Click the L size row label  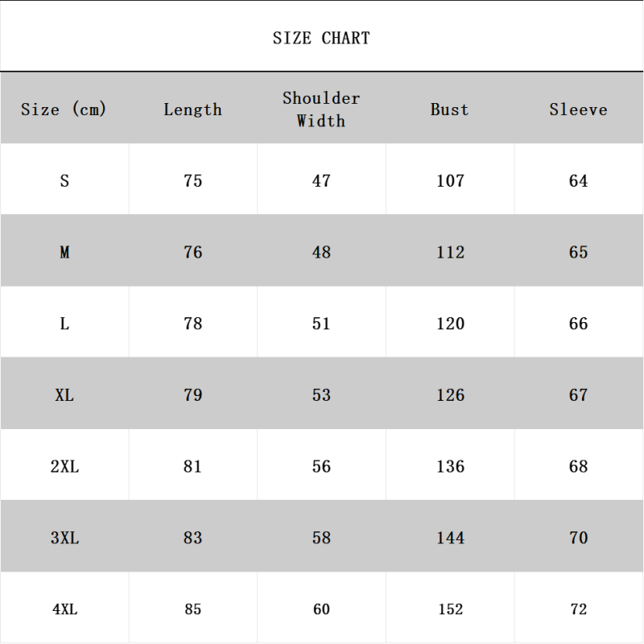64,324
